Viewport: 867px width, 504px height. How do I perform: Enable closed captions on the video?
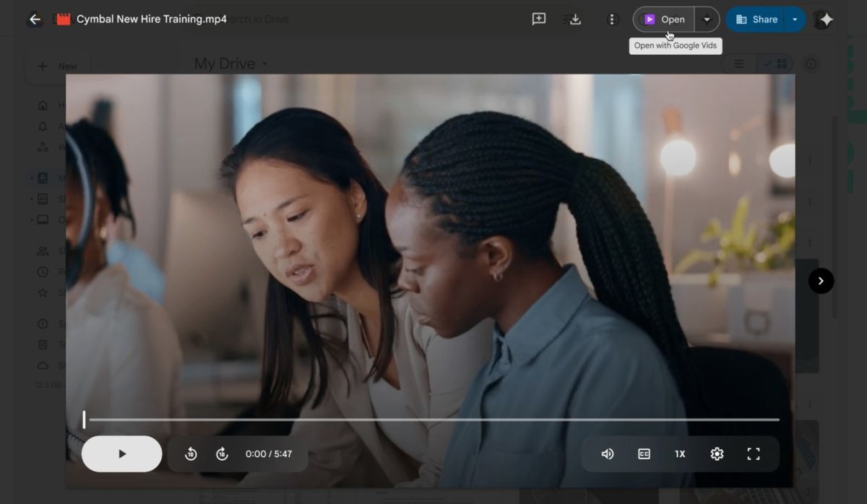tap(643, 453)
